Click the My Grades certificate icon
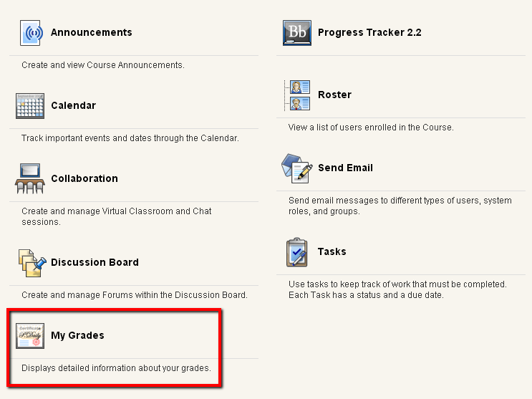This screenshot has width=532, height=399. 30,336
